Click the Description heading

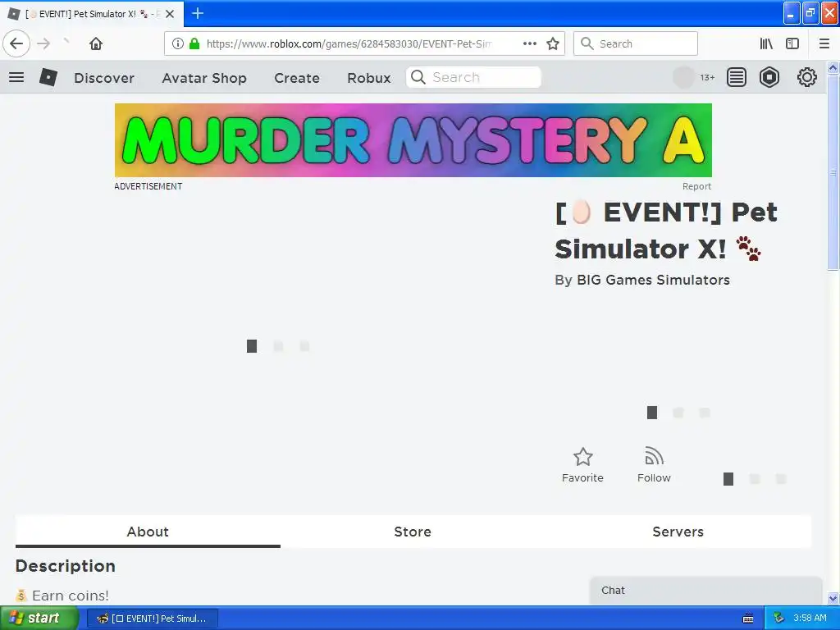click(x=66, y=566)
